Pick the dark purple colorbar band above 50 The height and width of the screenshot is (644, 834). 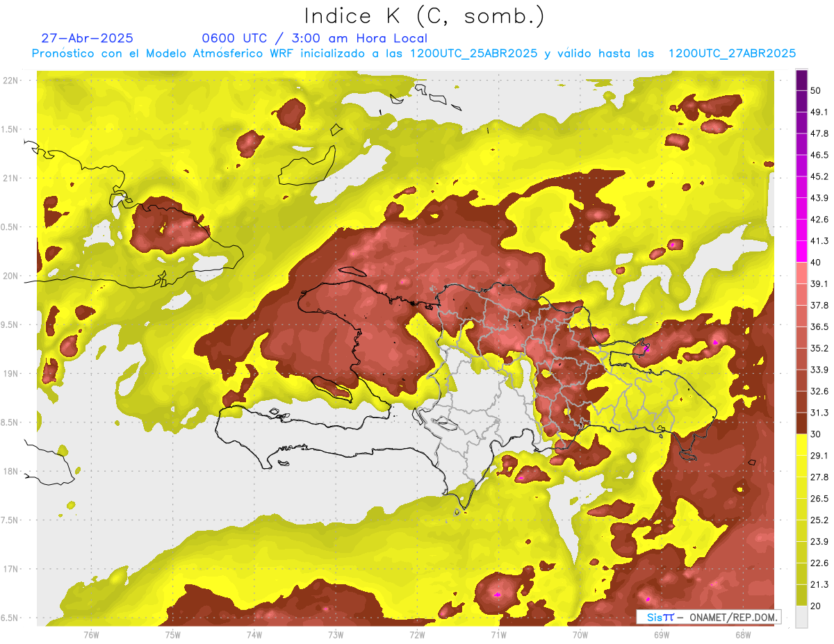(801, 80)
